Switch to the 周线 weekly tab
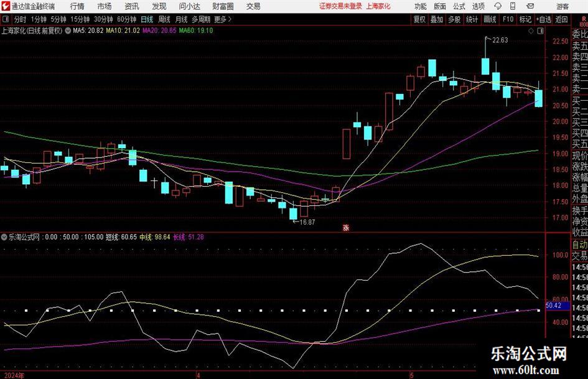The image size is (588, 379). 164,19
